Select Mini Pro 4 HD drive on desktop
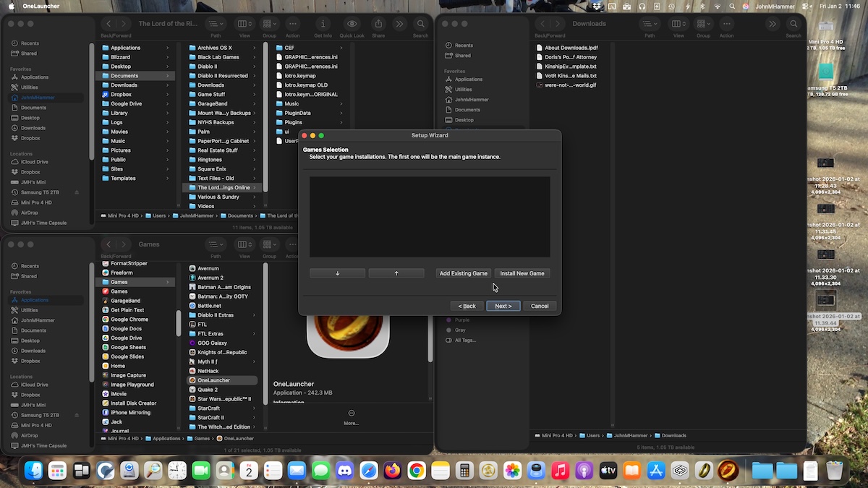 (x=825, y=27)
